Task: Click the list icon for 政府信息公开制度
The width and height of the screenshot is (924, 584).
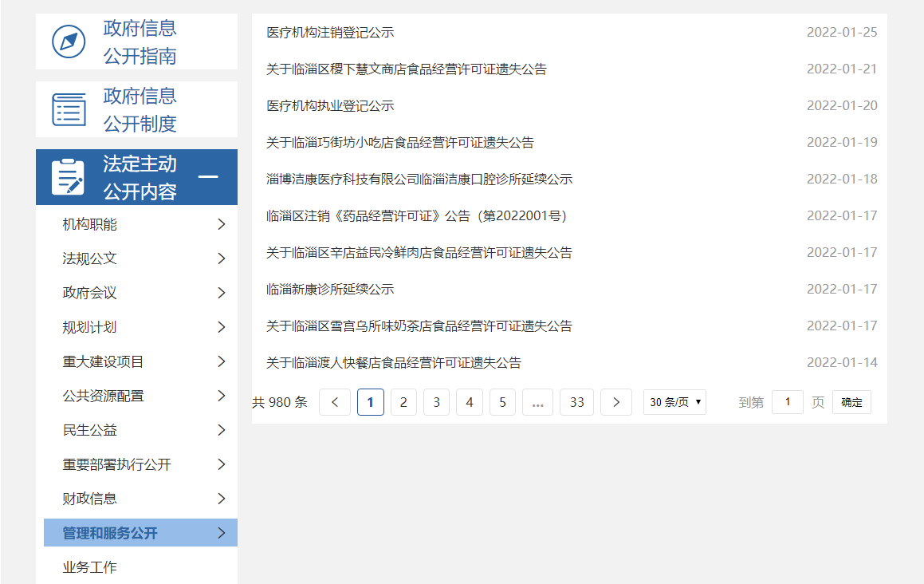Action: [69, 109]
